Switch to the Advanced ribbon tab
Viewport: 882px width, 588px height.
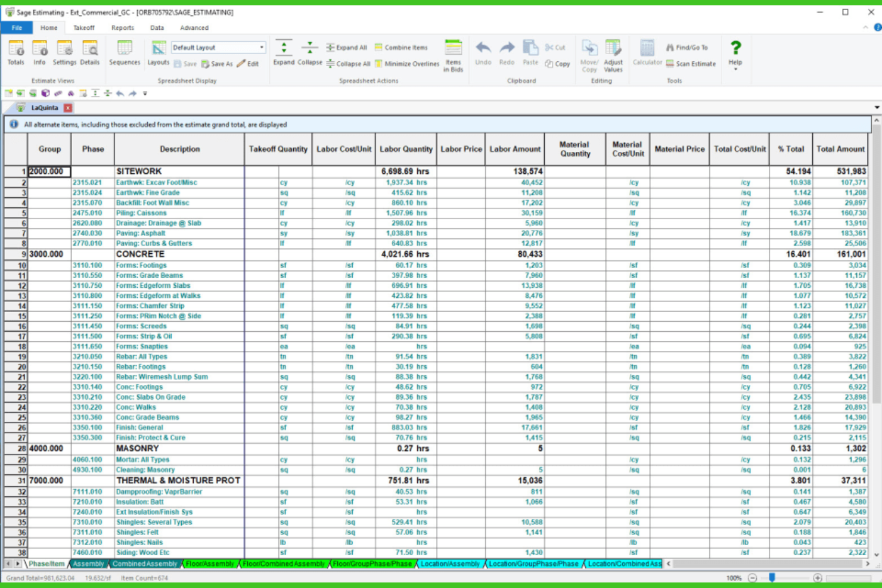pyautogui.click(x=194, y=28)
